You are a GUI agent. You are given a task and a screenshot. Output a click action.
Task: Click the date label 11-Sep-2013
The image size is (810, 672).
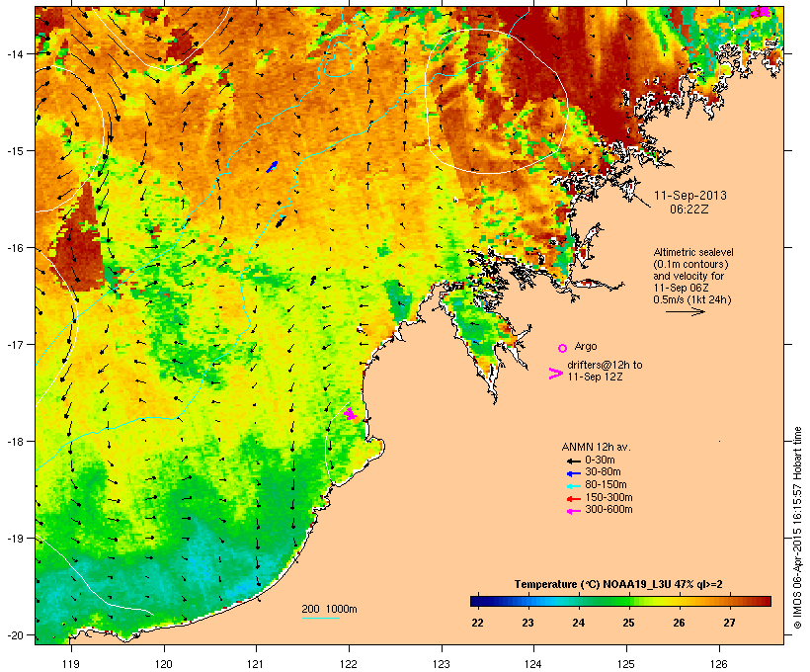pyautogui.click(x=690, y=196)
